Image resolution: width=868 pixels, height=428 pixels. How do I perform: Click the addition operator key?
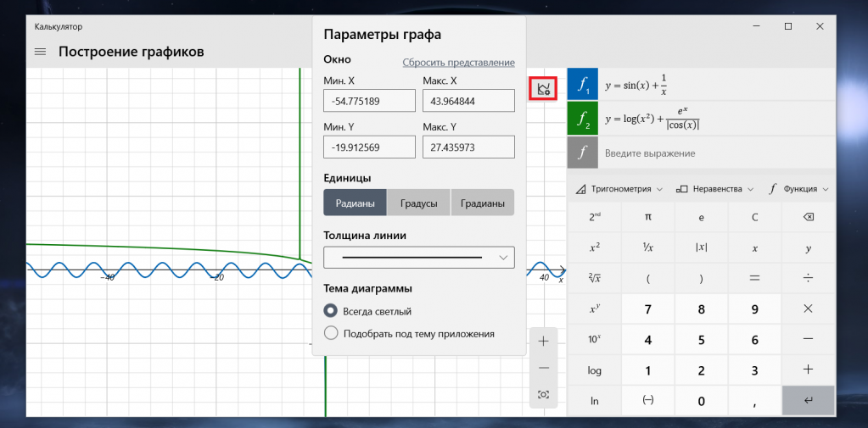tap(808, 370)
